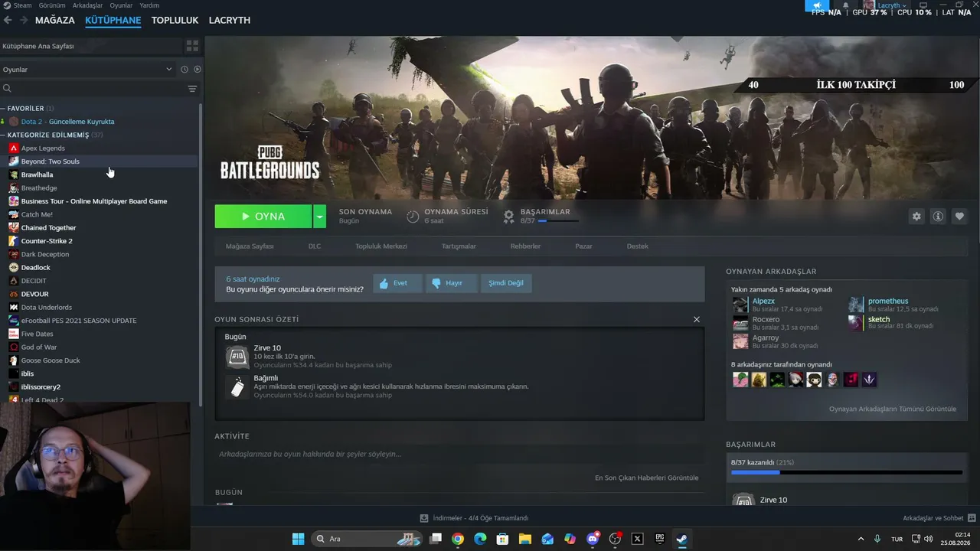The image size is (980, 551).
Task: Open the LACRYTH profile tab
Action: 230,21
